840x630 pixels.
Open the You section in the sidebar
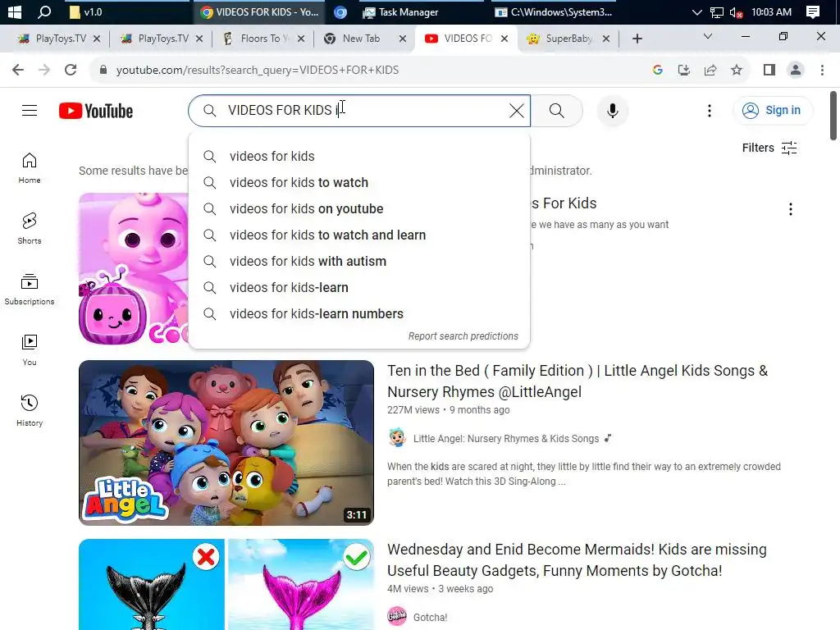[30, 349]
